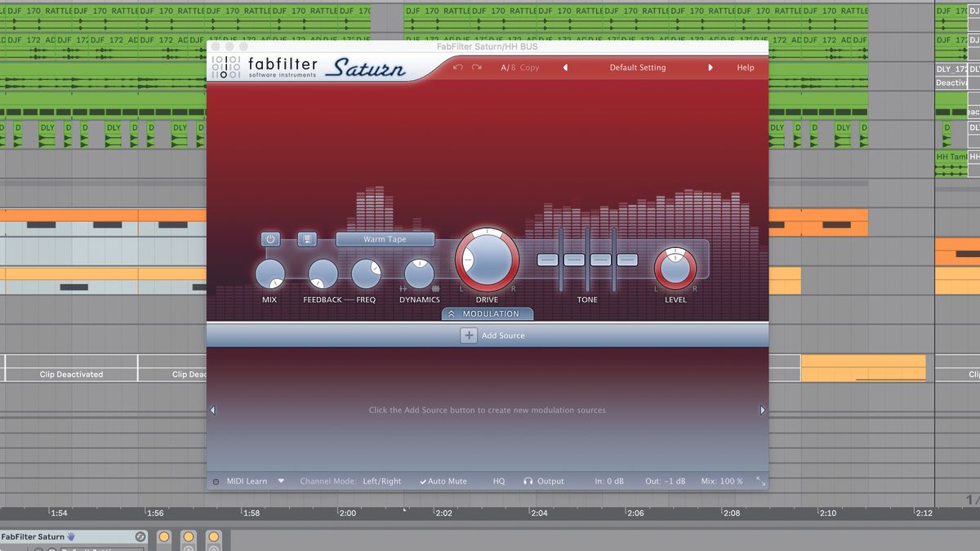The height and width of the screenshot is (551, 980).
Task: Click the window resize icon at bottom right of Saturn
Action: pyautogui.click(x=760, y=482)
